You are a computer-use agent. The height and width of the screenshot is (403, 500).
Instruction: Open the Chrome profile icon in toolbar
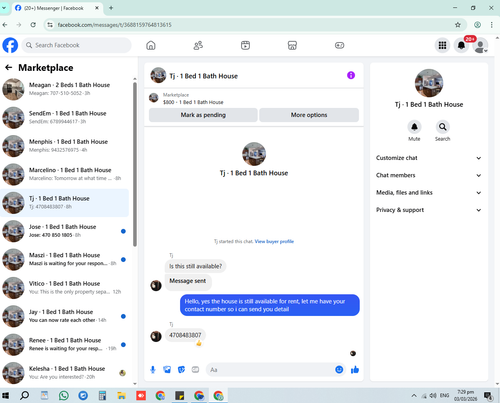pyautogui.click(x=477, y=25)
